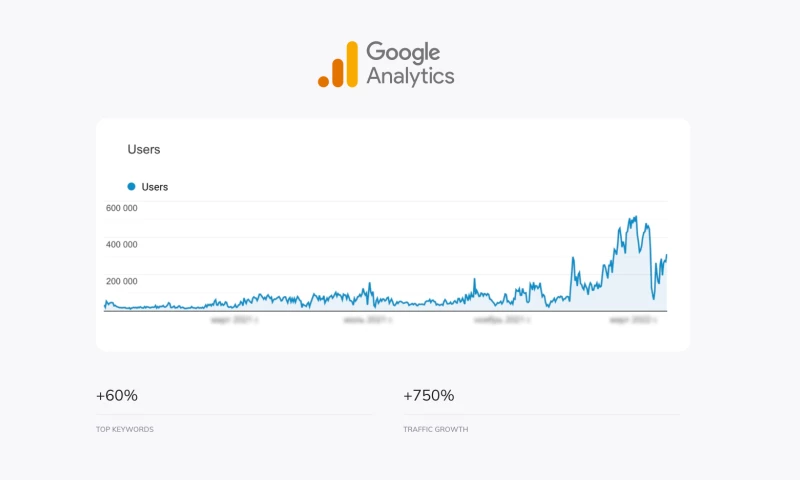Click the TRAFFIC GROWTH caption
The width and height of the screenshot is (800, 480).
pyautogui.click(x=436, y=429)
